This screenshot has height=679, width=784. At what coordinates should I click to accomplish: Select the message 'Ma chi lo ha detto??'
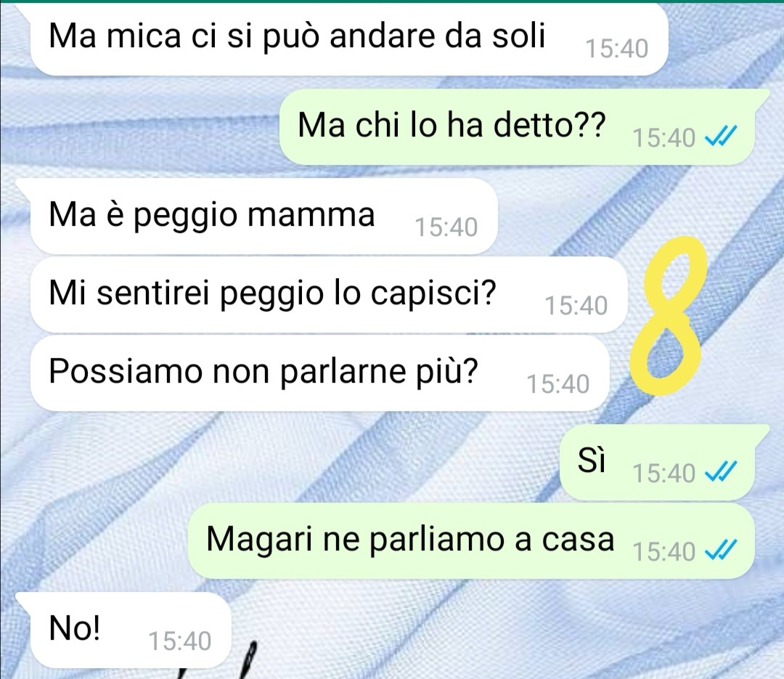pyautogui.click(x=517, y=127)
